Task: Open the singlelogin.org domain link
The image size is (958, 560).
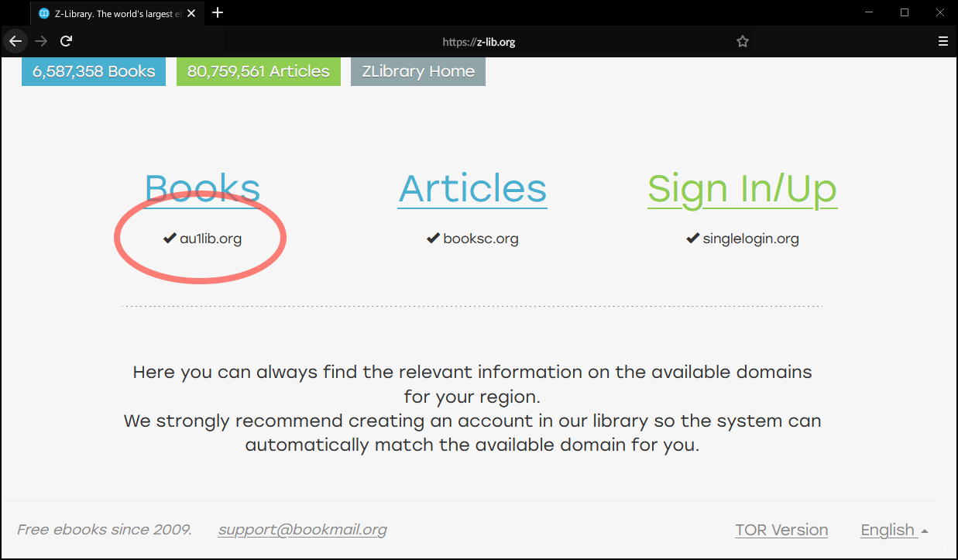Action: (750, 239)
